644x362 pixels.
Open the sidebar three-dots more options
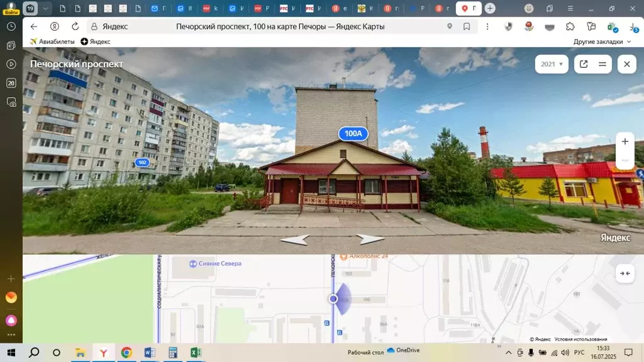click(11, 334)
